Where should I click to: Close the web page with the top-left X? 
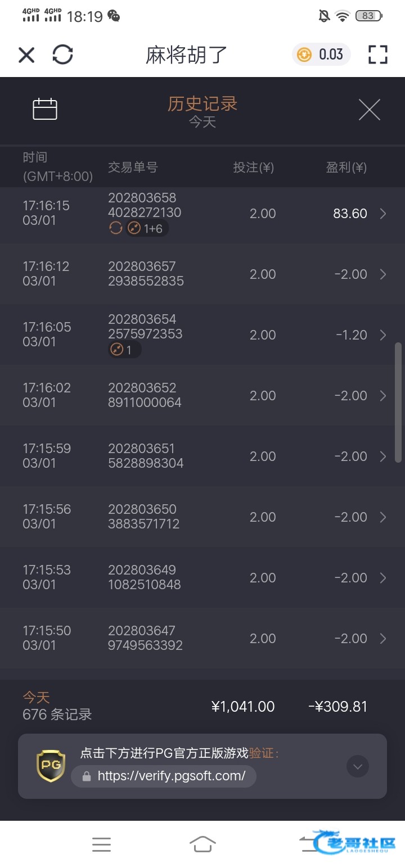pos(26,55)
